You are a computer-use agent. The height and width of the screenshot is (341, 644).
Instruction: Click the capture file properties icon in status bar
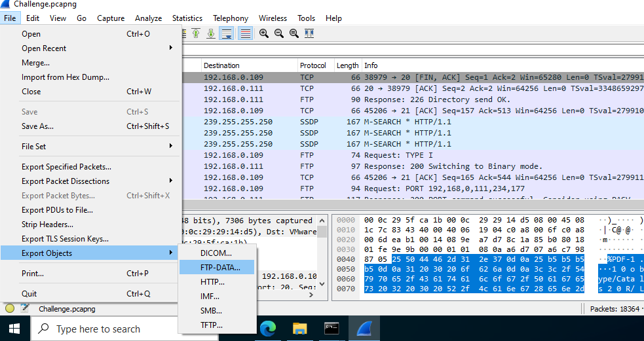(x=25, y=308)
